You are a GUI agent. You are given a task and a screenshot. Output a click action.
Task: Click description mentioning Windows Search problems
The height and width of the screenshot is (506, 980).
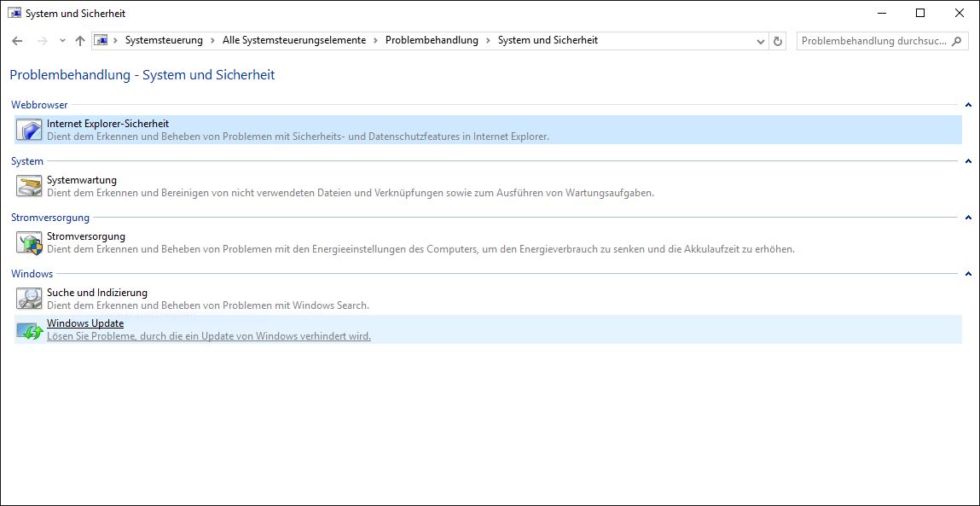[208, 305]
